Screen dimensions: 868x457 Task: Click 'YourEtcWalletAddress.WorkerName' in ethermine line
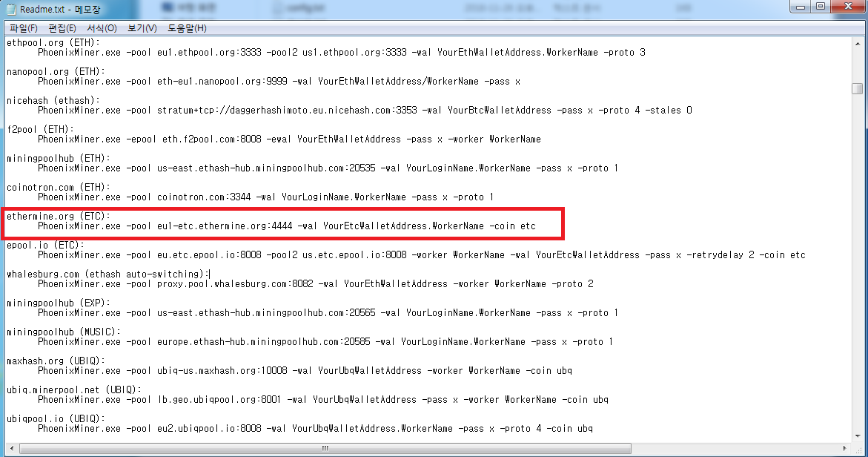(x=403, y=226)
